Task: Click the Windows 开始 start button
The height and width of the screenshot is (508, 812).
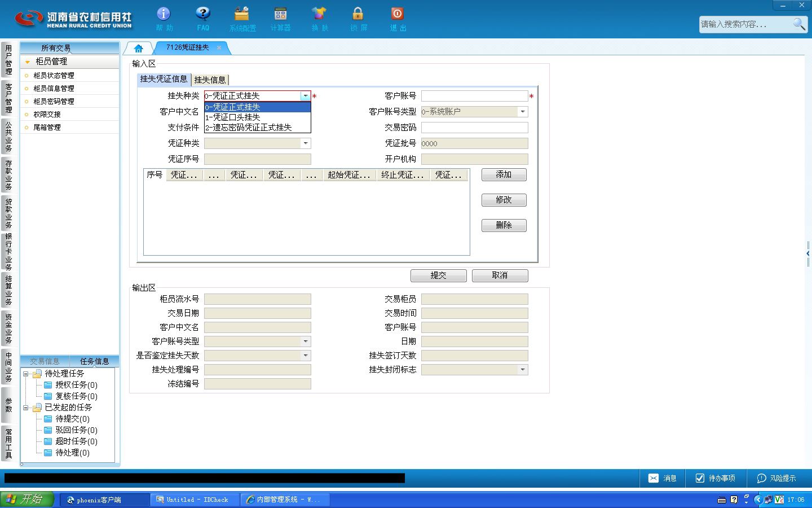Action: 27,499
